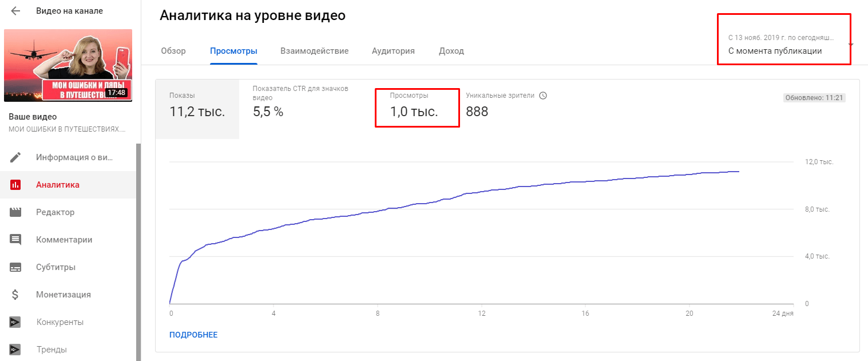Screen dimensions: 868x361
Task: Open the Конкуренты sidebar item
Action: click(x=68, y=322)
